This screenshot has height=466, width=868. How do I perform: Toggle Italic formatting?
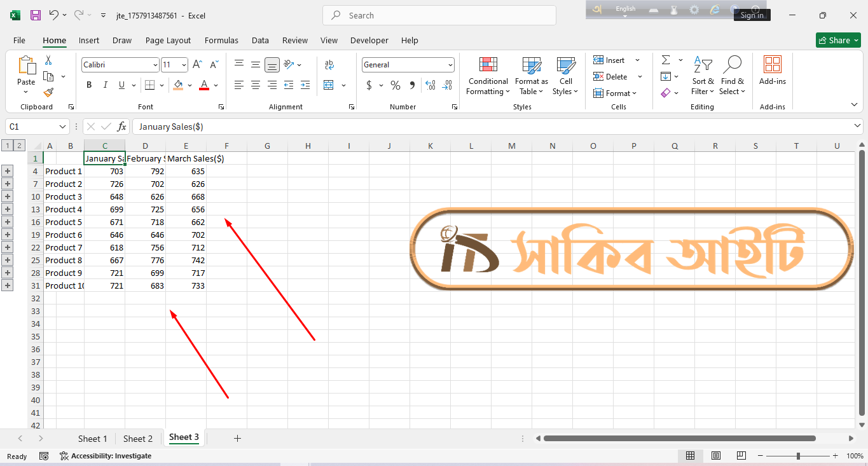(106, 85)
